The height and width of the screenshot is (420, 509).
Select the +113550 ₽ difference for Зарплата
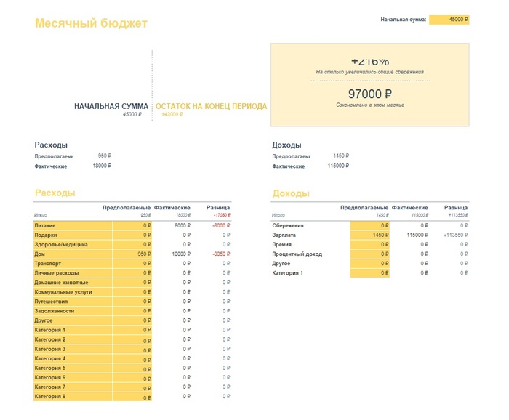pyautogui.click(x=456, y=235)
